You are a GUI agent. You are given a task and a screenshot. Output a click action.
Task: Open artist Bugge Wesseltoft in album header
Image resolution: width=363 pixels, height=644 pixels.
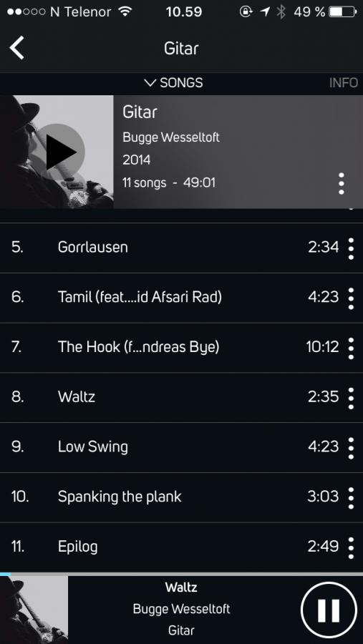tap(171, 137)
